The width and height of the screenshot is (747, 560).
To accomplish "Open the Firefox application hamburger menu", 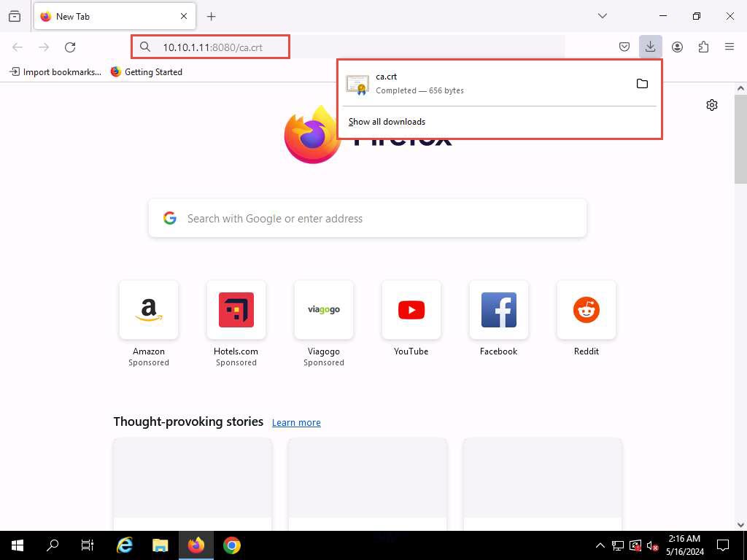I will click(x=729, y=47).
